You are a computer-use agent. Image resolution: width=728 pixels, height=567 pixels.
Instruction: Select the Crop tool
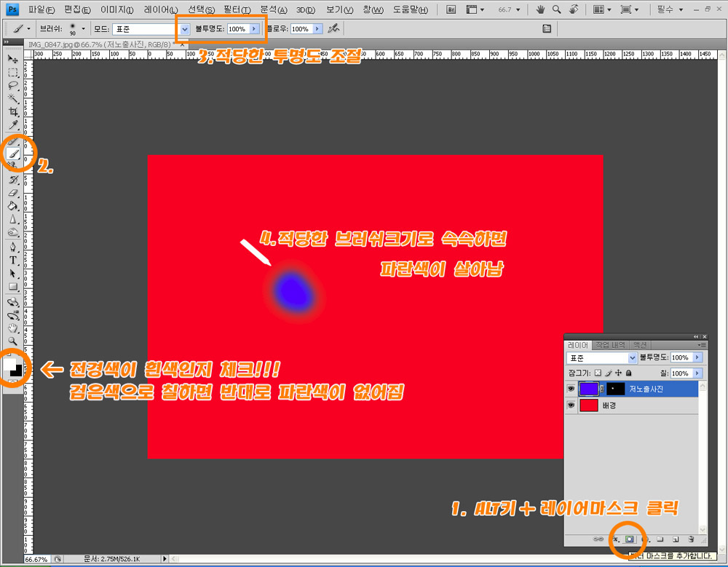pos(13,111)
